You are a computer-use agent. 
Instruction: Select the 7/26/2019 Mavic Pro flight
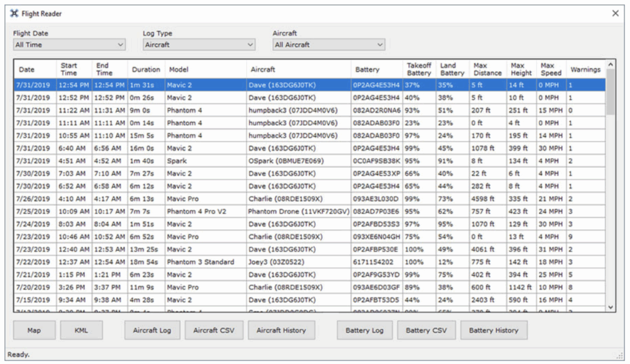310,199
